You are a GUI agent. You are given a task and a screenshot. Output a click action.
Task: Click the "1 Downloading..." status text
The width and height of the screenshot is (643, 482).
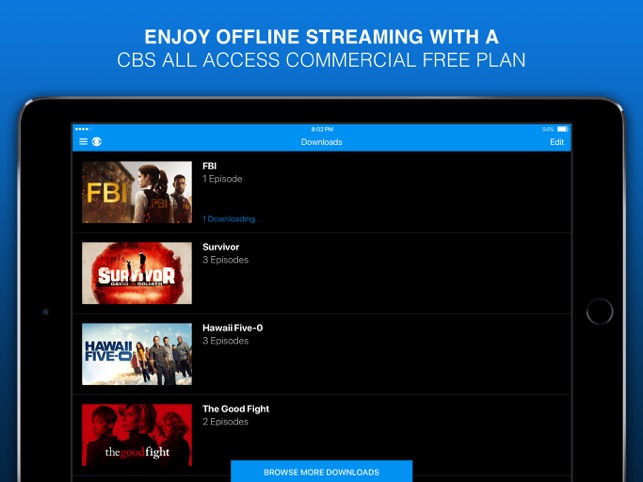[x=231, y=219]
